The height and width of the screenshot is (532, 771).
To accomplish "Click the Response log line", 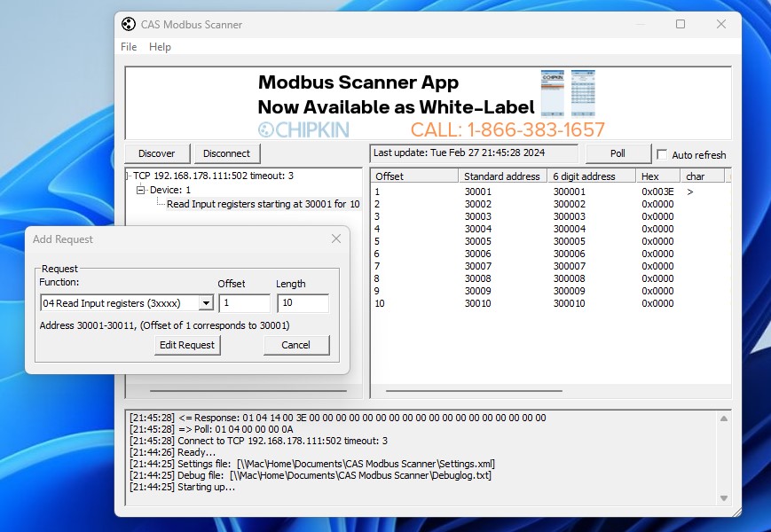I will (338, 418).
